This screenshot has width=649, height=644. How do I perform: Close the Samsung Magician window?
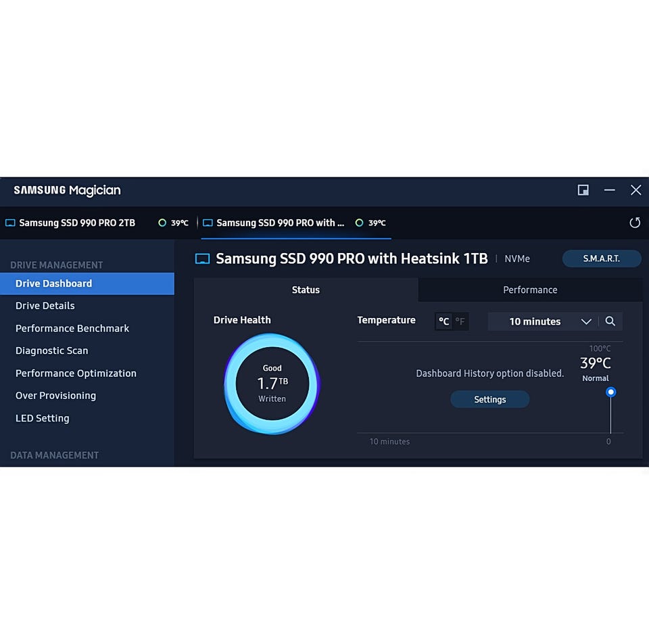635,190
